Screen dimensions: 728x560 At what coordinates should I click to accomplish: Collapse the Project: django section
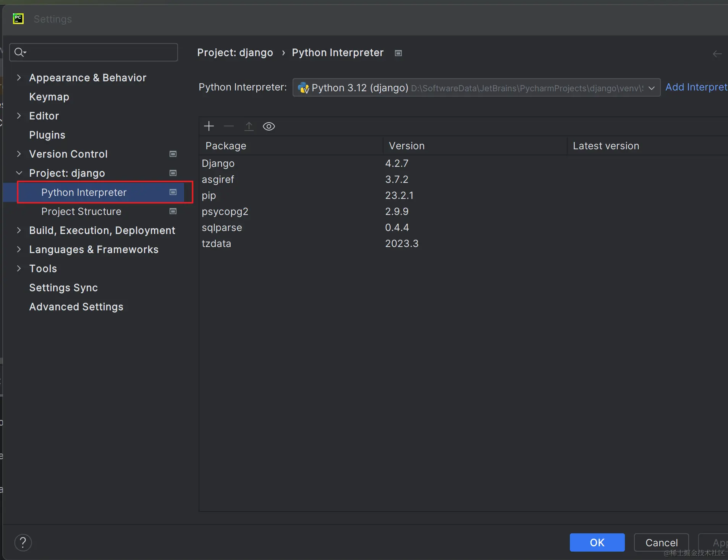(19, 173)
